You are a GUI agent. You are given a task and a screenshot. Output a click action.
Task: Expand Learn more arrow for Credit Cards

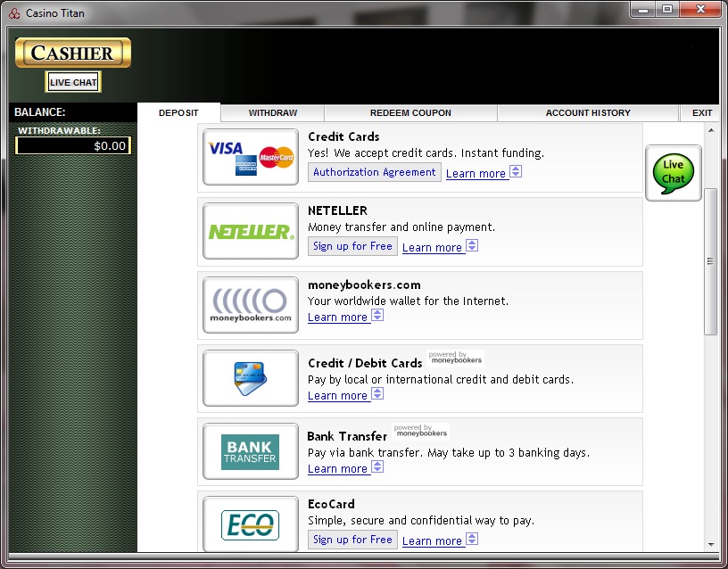(516, 172)
